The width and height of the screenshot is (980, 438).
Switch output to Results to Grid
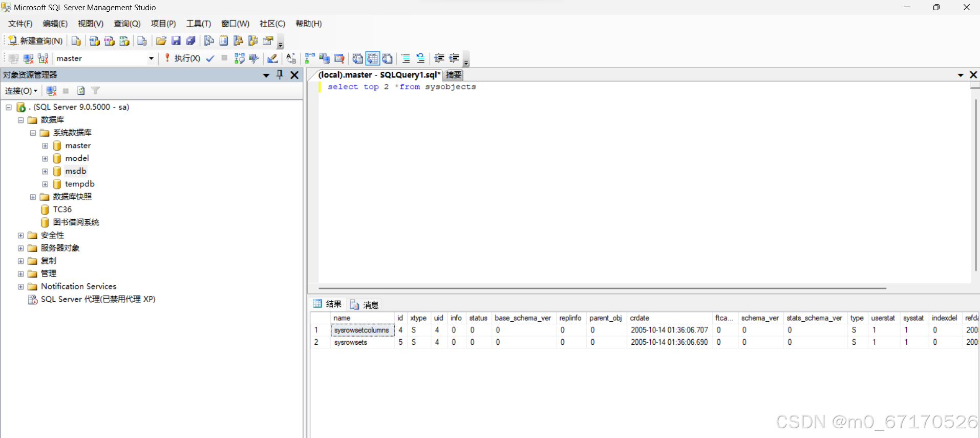tap(373, 58)
